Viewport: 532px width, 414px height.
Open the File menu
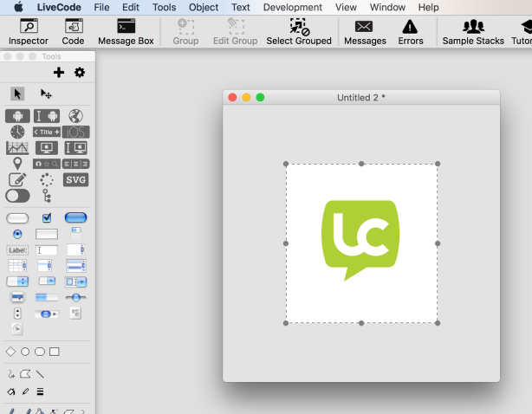[x=101, y=7]
